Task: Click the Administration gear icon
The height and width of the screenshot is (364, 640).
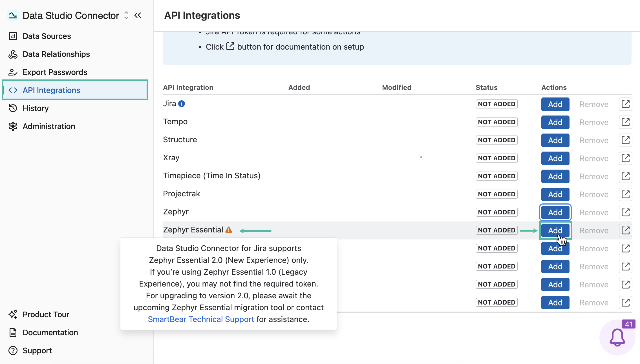Action: pyautogui.click(x=13, y=126)
